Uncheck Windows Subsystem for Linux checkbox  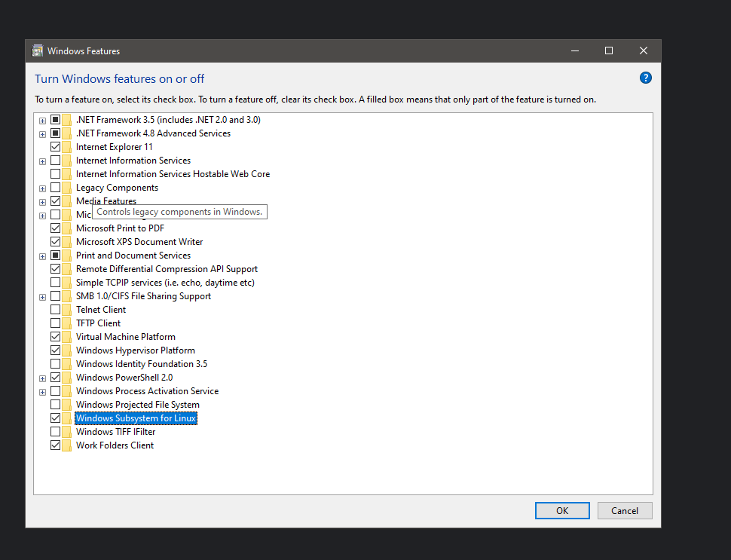tap(55, 418)
